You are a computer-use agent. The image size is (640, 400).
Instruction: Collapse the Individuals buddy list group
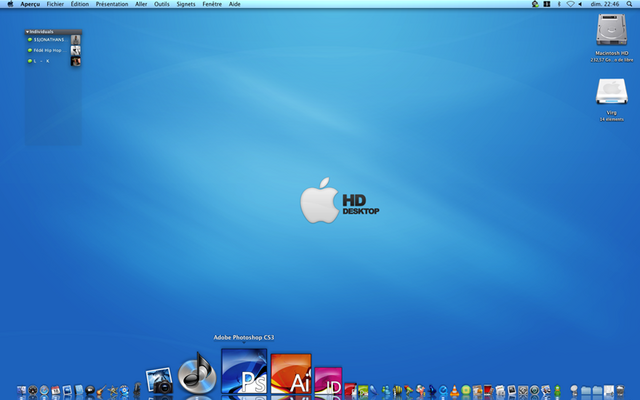28,32
